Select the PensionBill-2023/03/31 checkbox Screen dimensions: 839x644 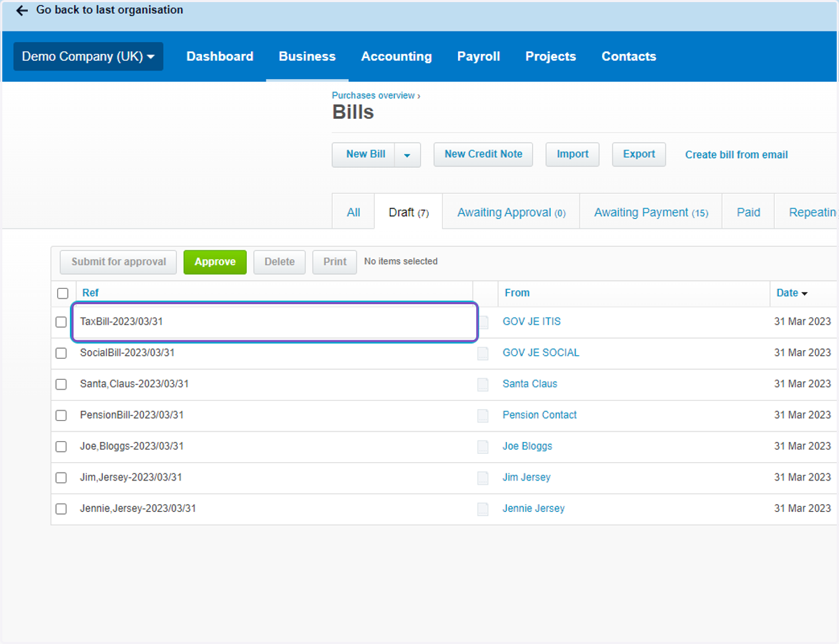[x=62, y=415]
